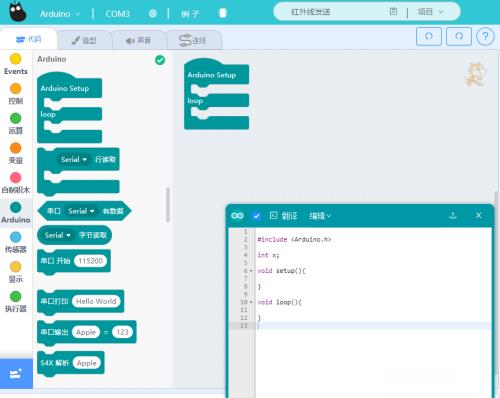Open the 编辑 edit dropdown
The height and width of the screenshot is (398, 500).
319,216
